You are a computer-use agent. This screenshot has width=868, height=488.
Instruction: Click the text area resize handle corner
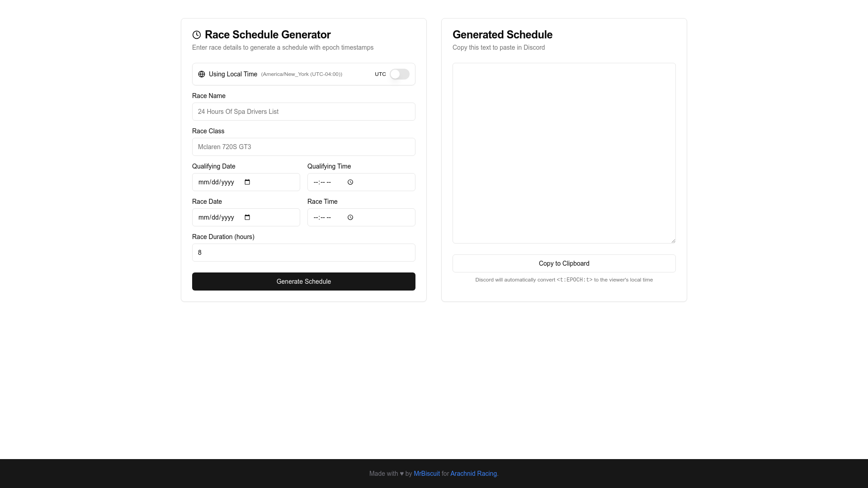[x=673, y=241]
